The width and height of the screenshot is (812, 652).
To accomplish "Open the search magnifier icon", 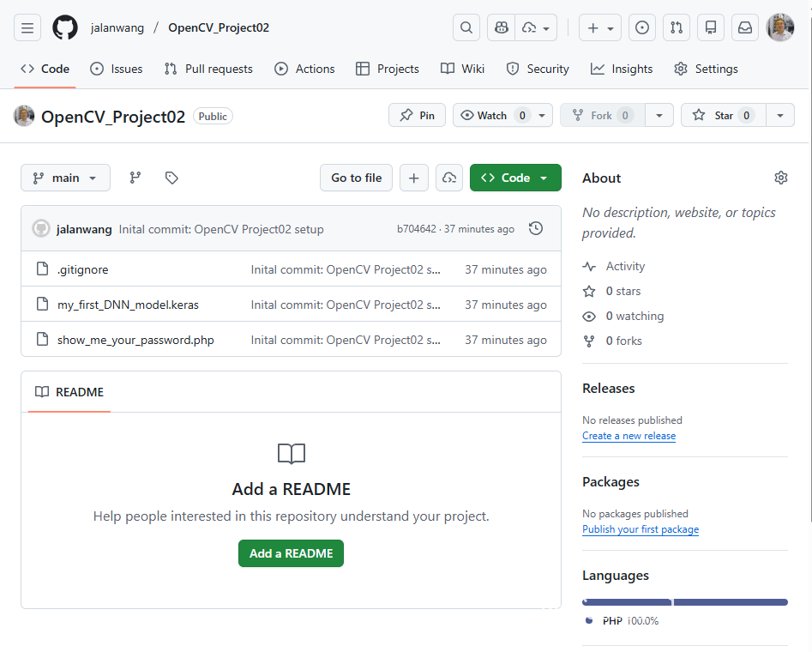I will point(466,27).
